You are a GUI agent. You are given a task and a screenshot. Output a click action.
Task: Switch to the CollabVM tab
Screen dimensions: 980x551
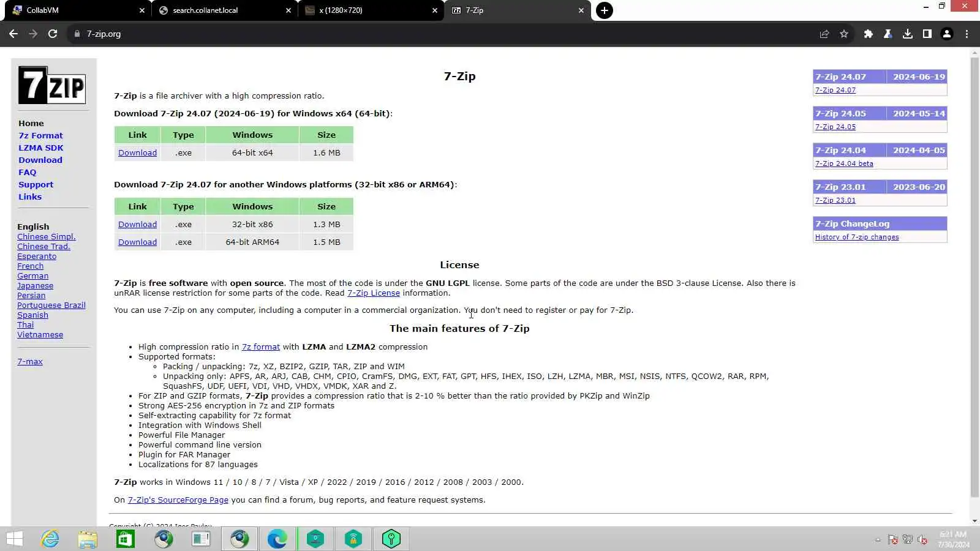[77, 10]
